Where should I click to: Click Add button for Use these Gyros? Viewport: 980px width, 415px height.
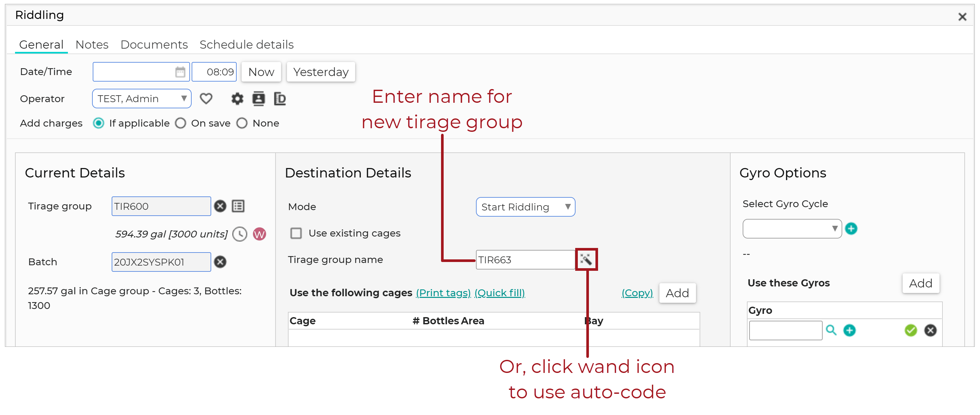click(921, 283)
